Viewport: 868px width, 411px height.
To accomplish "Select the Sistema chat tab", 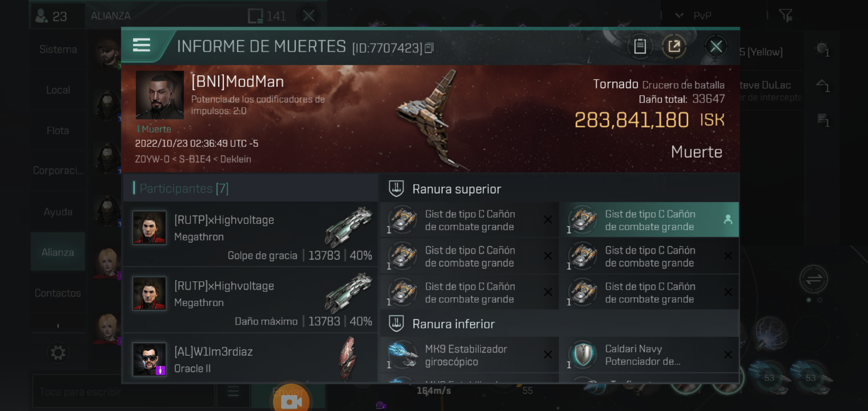I will 58,49.
